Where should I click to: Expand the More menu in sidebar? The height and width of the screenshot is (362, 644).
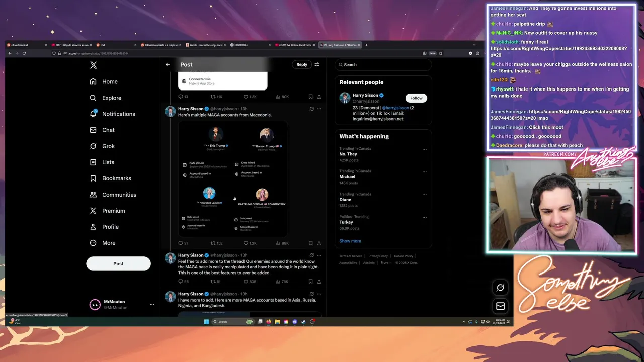click(x=102, y=243)
